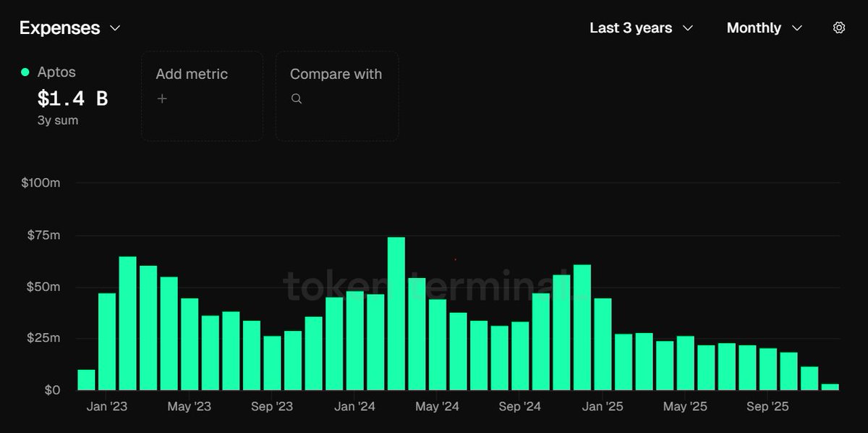Click the Sep '24 x-axis label
Image resolution: width=868 pixels, height=433 pixels.
tap(520, 407)
